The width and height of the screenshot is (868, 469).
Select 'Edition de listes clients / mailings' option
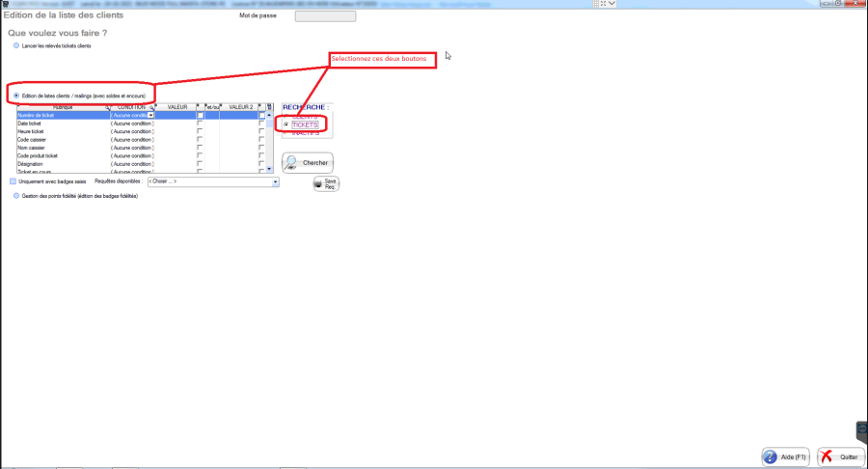pos(16,96)
